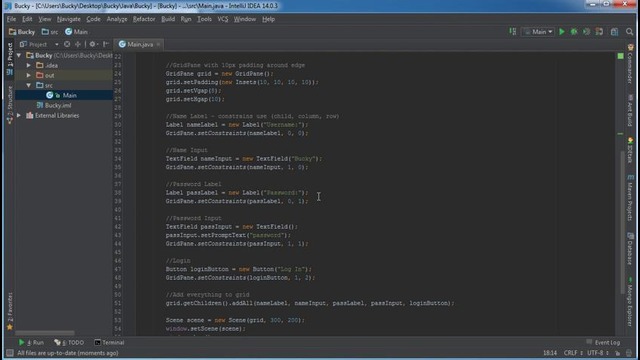Open the Event Log
The width and height of the screenshot is (640, 360).
[x=603, y=342]
